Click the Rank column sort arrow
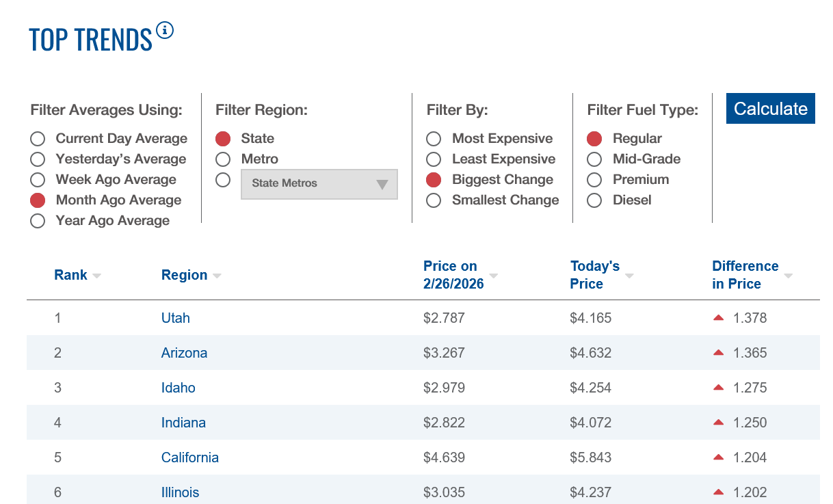 [96, 276]
